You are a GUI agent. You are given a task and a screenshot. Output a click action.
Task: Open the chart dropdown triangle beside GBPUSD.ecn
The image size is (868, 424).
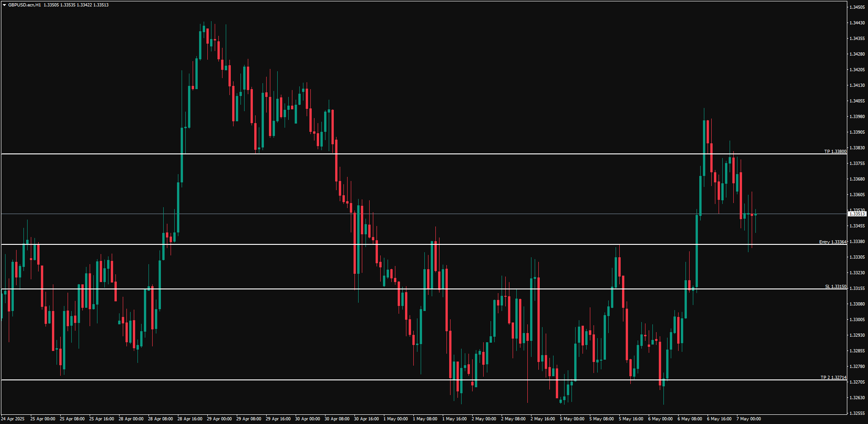coord(4,5)
